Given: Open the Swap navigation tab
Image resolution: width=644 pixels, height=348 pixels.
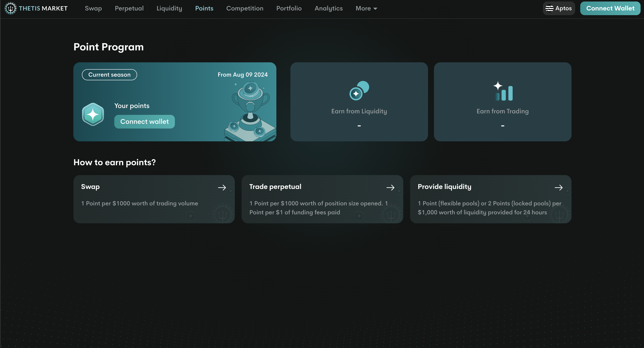Looking at the screenshot, I should (93, 9).
